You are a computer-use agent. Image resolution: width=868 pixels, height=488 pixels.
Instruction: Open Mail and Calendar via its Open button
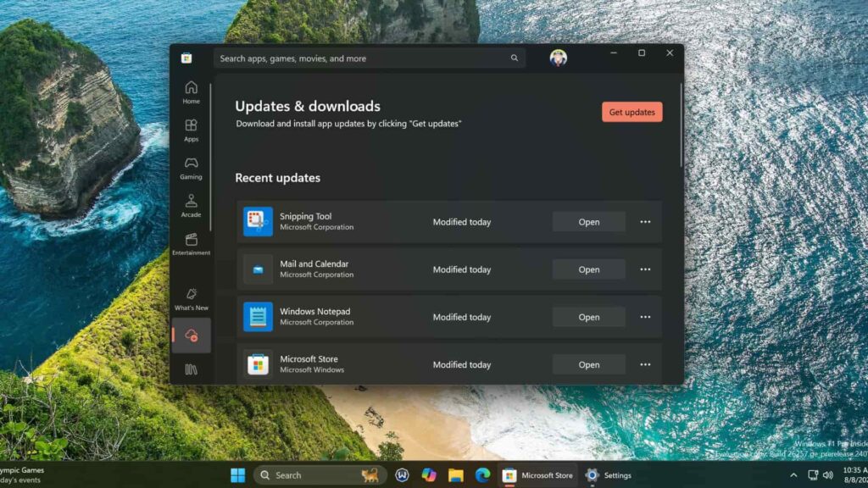pyautogui.click(x=588, y=269)
